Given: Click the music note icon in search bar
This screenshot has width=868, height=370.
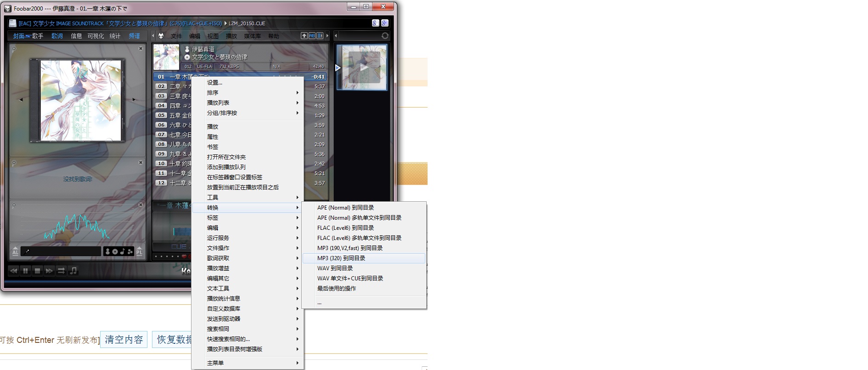Looking at the screenshot, I should coord(122,251).
